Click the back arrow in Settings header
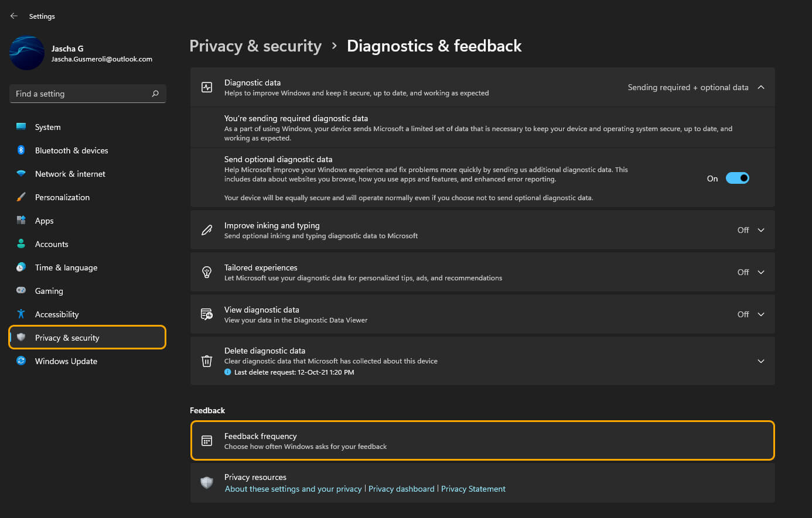 (x=14, y=16)
